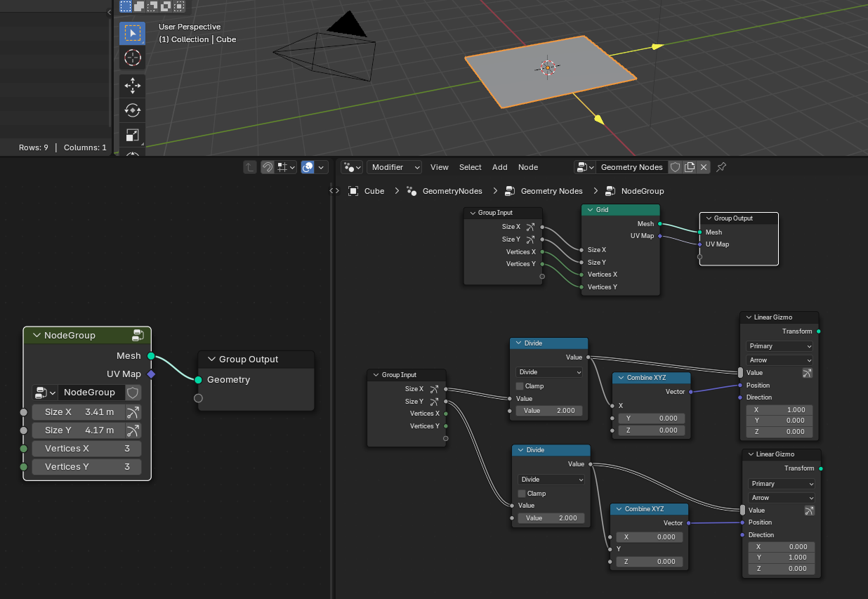The width and height of the screenshot is (868, 599).
Task: Choose the Intersect selection mode icon
Action: pyautogui.click(x=179, y=6)
